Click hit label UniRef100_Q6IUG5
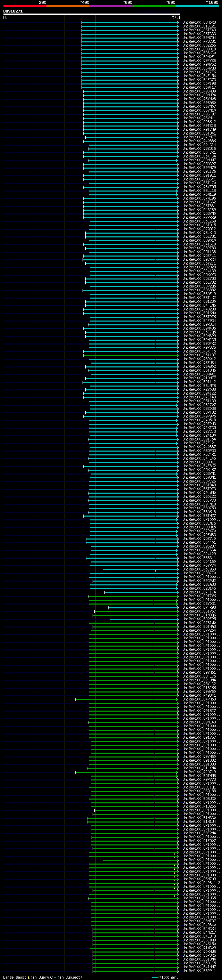Screen dimensions: 222x980 pyautogui.click(x=199, y=898)
